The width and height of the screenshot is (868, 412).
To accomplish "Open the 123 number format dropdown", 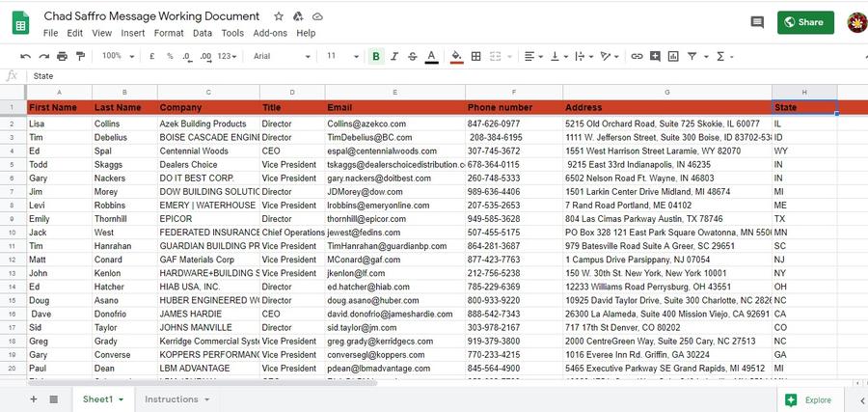I will coord(228,56).
